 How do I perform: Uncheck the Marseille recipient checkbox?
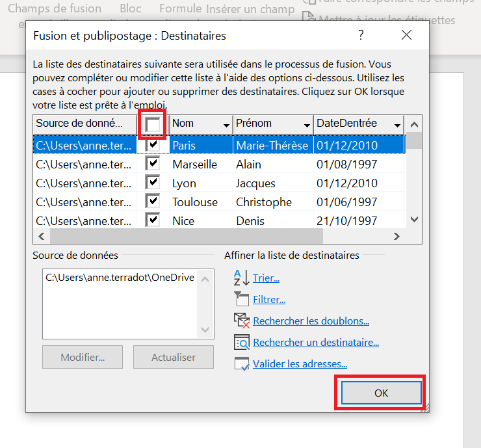click(153, 164)
